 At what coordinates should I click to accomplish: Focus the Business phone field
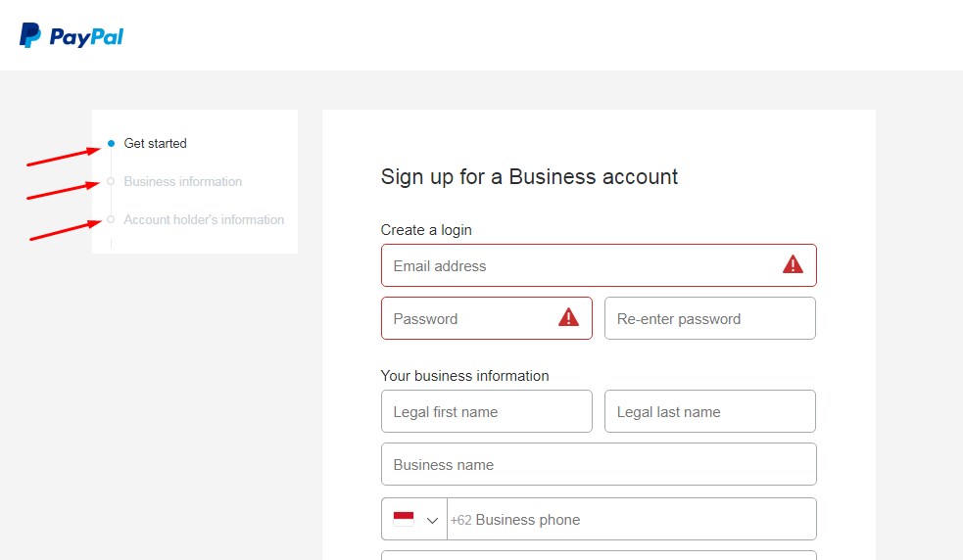pos(631,520)
